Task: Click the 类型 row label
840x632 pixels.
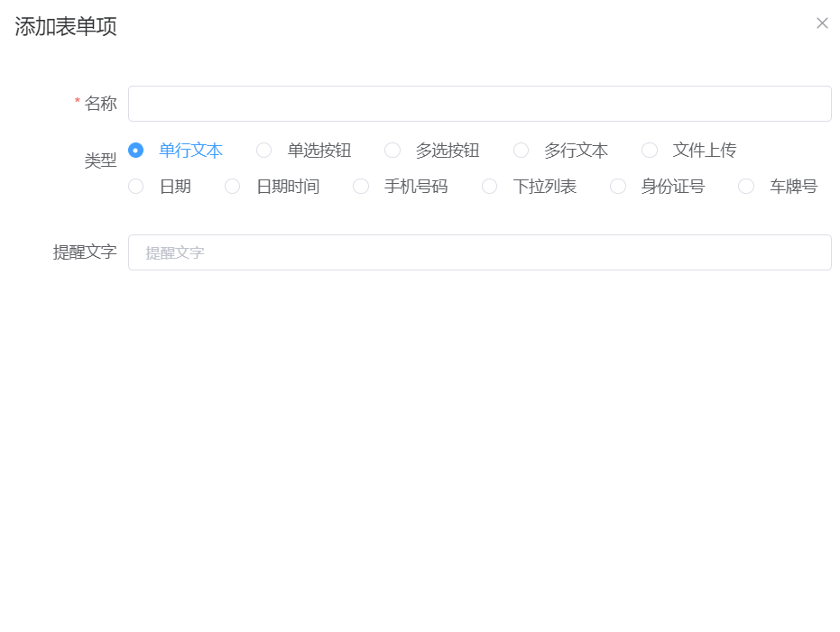Action: pyautogui.click(x=100, y=160)
